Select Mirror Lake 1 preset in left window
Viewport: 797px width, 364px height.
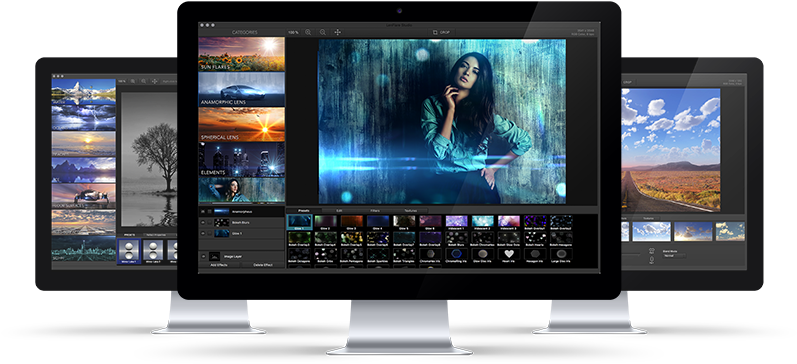pos(129,251)
